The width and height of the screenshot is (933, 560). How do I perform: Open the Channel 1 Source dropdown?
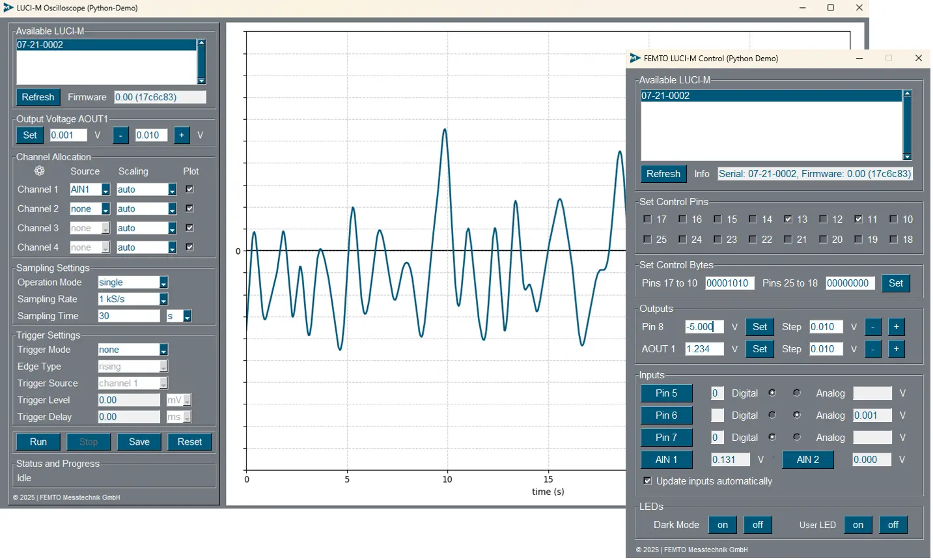(x=104, y=189)
